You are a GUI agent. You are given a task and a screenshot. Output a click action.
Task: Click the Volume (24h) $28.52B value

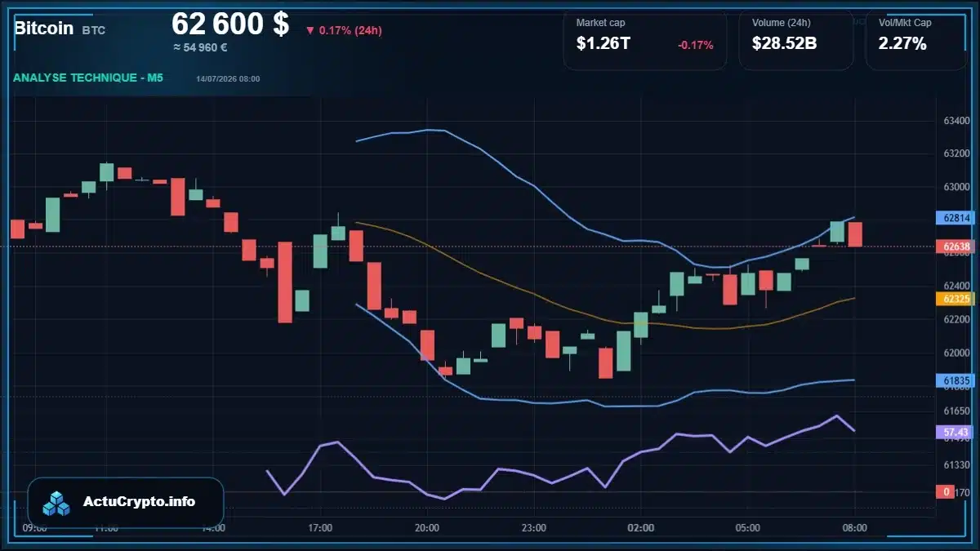click(x=784, y=44)
